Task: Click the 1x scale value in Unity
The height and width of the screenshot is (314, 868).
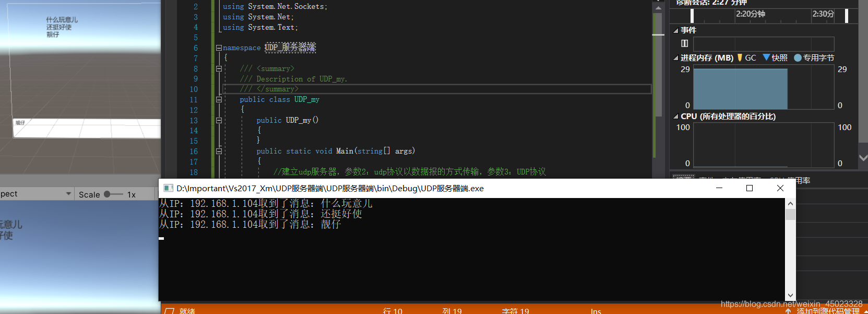Action: click(x=132, y=194)
